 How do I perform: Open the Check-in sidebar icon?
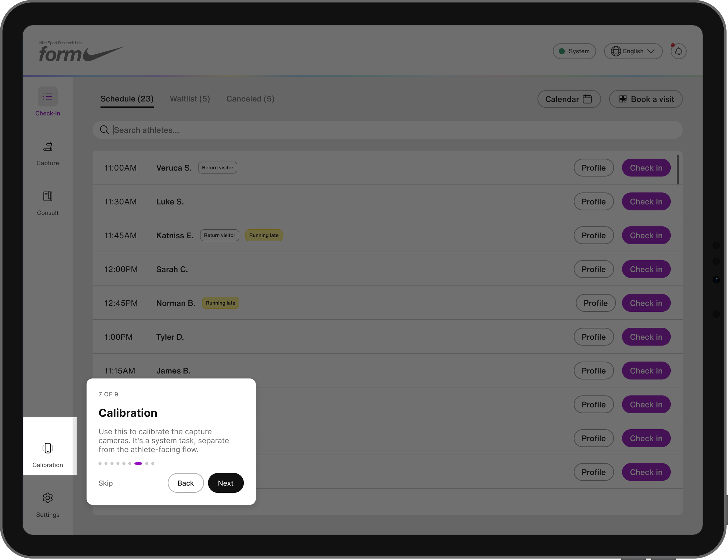(48, 97)
